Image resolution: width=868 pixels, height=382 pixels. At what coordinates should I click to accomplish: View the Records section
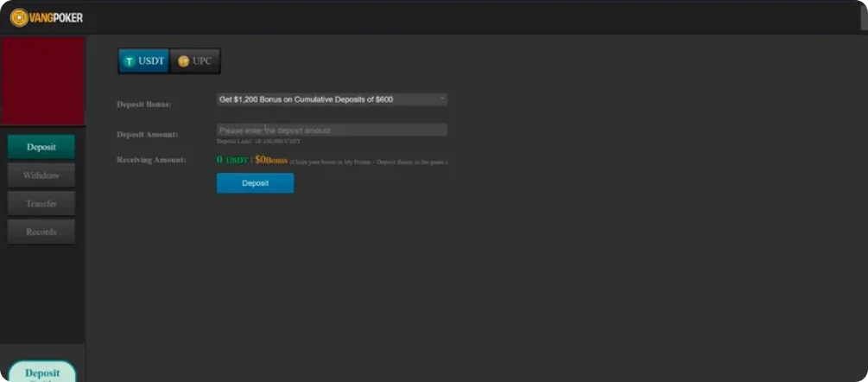pyautogui.click(x=41, y=232)
